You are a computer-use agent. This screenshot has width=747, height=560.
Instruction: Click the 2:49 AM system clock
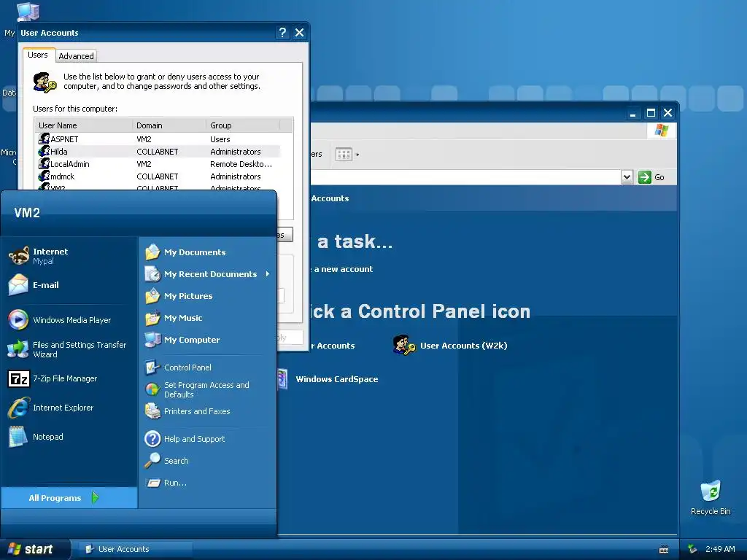720,549
